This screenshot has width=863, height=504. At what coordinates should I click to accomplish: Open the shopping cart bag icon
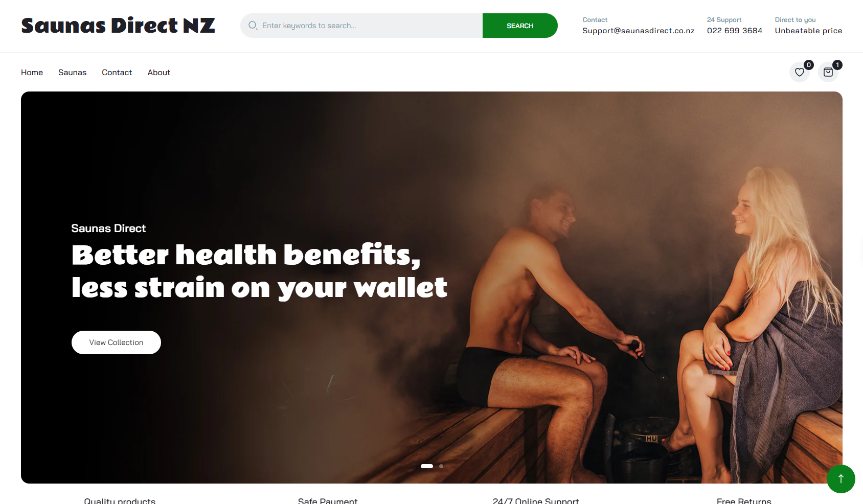click(x=828, y=72)
